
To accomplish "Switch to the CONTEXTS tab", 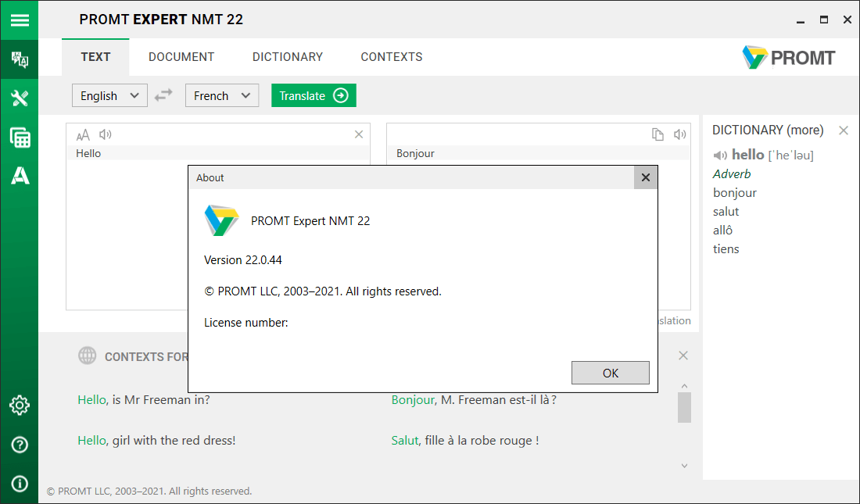I will [392, 57].
